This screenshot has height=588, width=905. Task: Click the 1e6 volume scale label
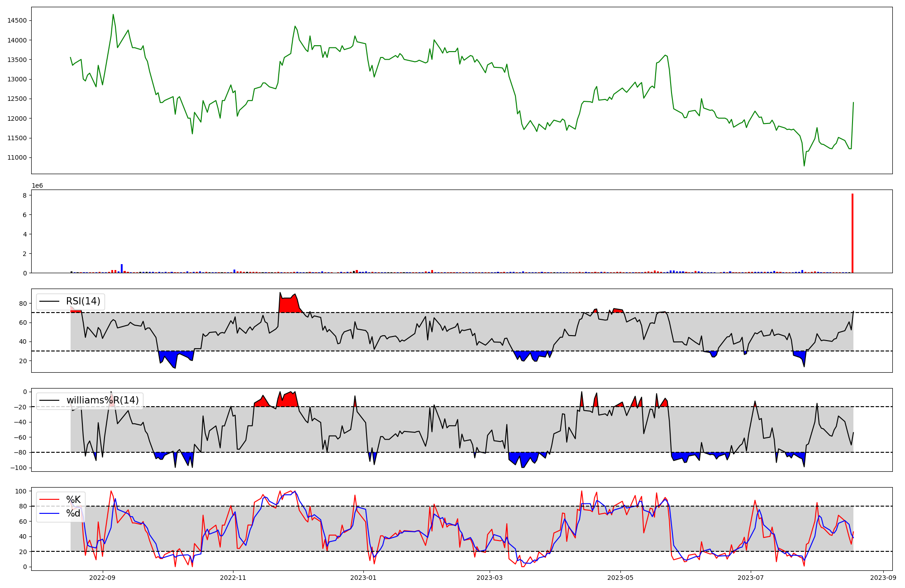pyautogui.click(x=37, y=185)
